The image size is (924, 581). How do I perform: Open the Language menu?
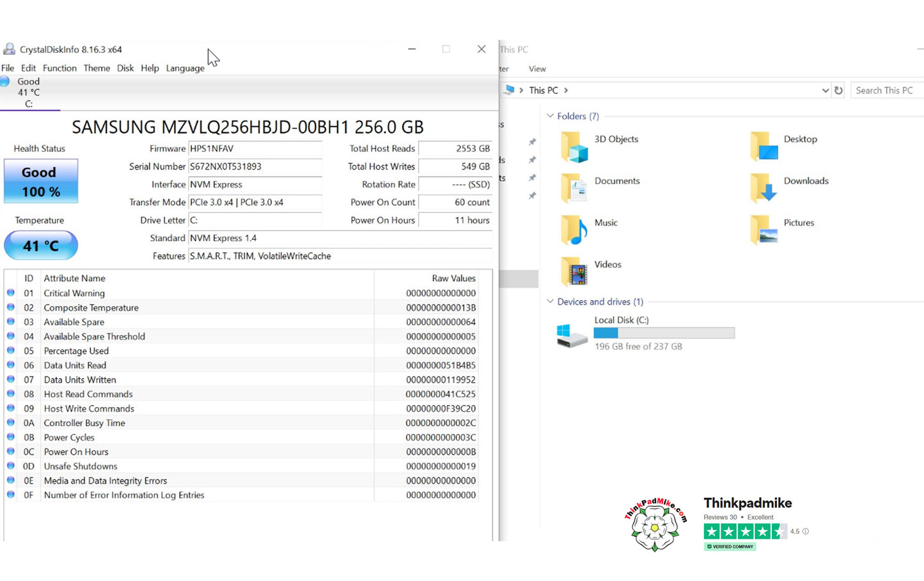[185, 68]
